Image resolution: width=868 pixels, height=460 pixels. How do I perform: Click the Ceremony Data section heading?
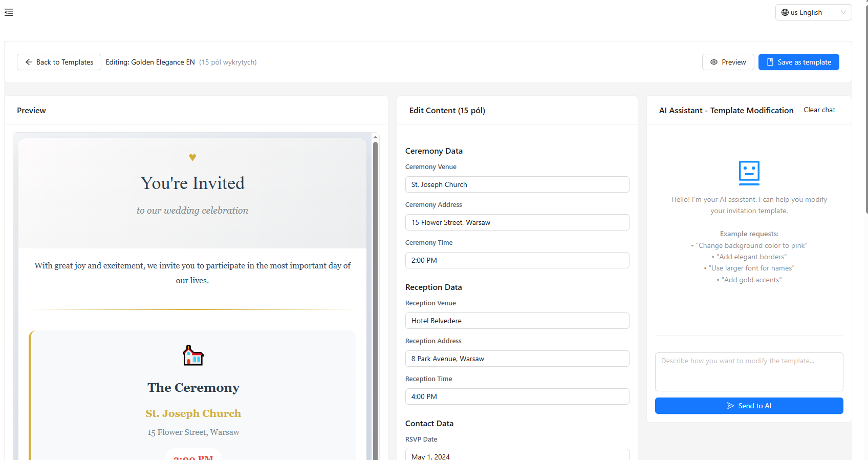click(434, 151)
